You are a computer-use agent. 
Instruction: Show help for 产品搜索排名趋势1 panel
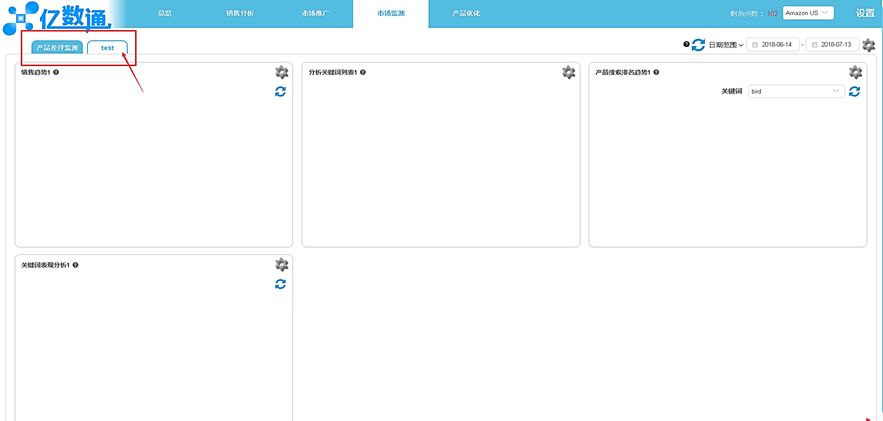pos(656,72)
